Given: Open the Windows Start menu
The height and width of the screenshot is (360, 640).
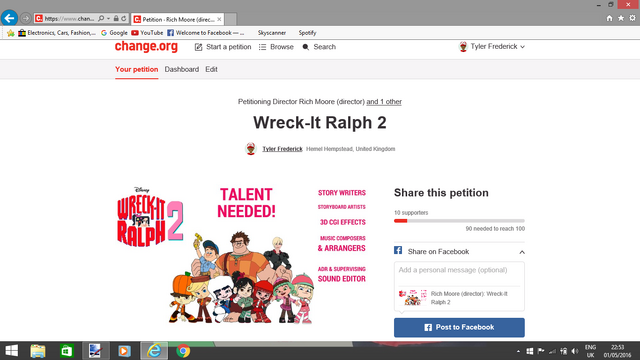Looking at the screenshot, I should point(11,351).
